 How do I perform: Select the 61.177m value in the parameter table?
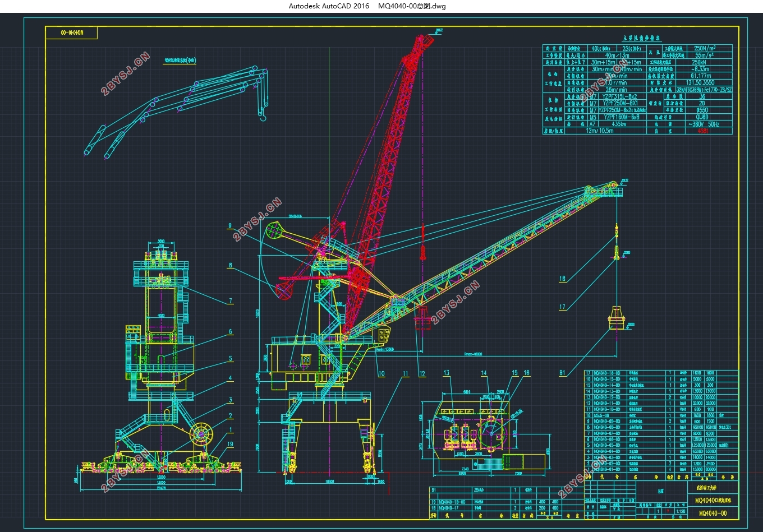[x=701, y=76]
